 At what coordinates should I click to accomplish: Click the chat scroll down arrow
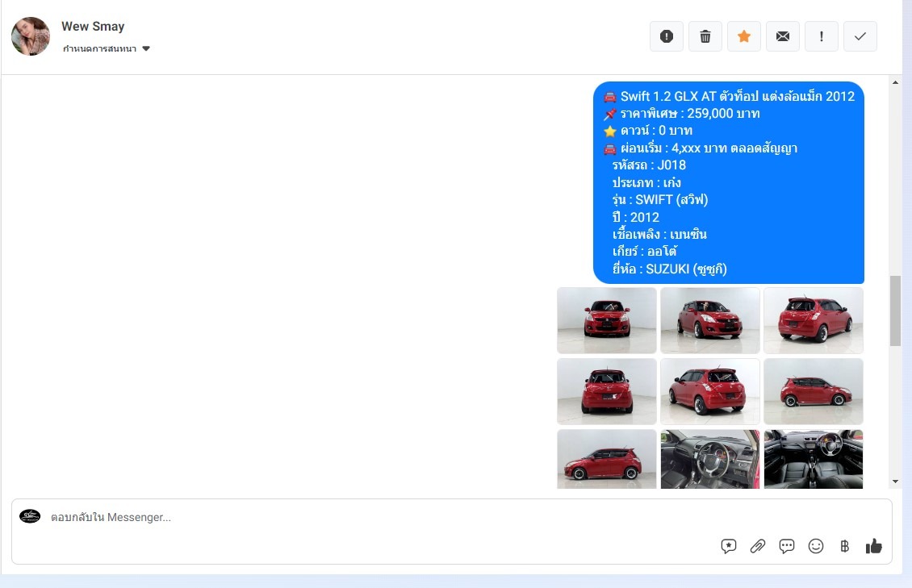[x=895, y=482]
